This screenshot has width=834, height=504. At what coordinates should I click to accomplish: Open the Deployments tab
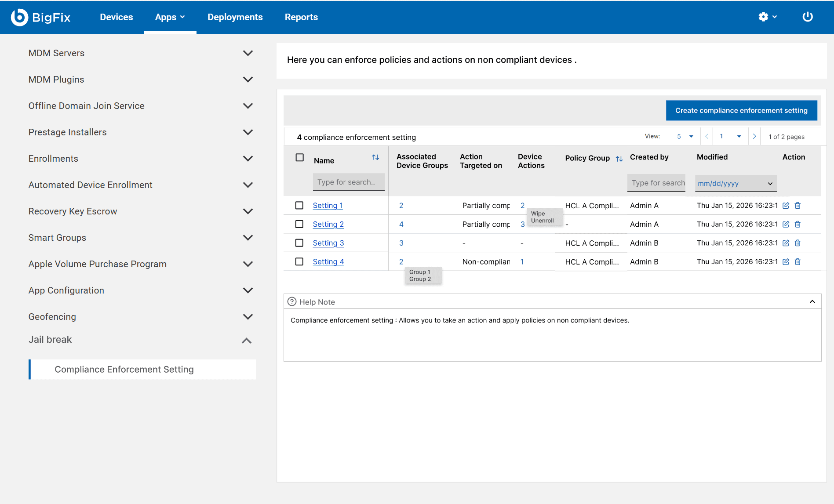[235, 17]
